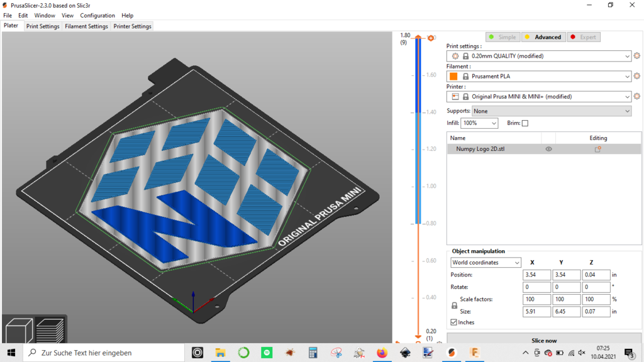644x362 pixels.
Task: Click the edit icon for Numpy Logo 2D.stl
Action: [597, 149]
